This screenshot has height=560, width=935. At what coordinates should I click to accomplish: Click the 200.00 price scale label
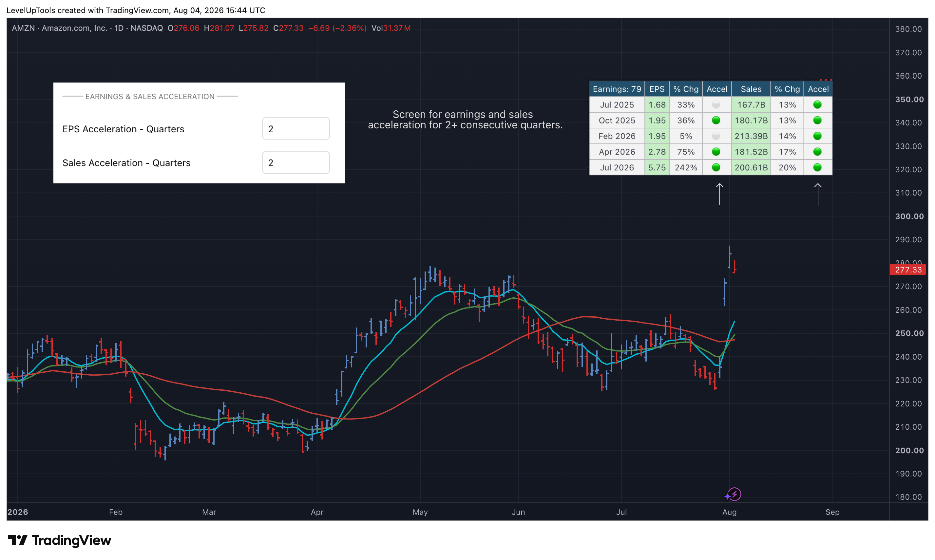(x=909, y=450)
